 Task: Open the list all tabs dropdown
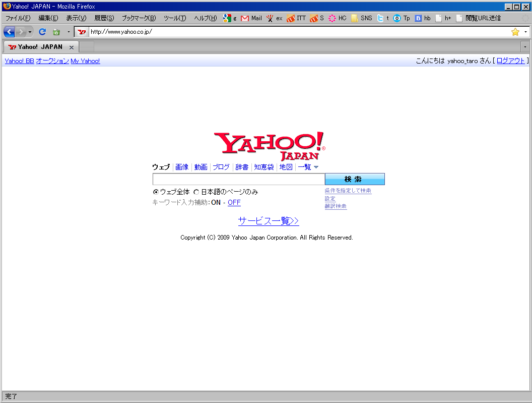click(525, 47)
